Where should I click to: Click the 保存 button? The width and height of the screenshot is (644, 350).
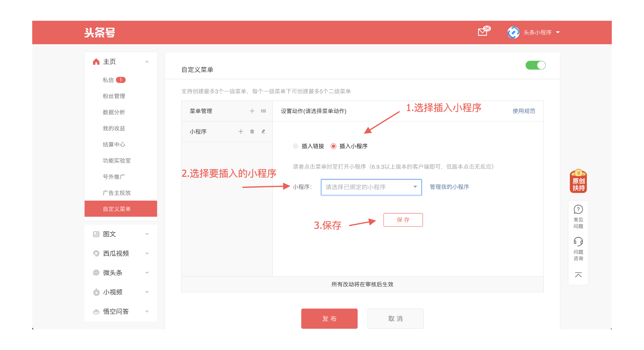pyautogui.click(x=403, y=220)
